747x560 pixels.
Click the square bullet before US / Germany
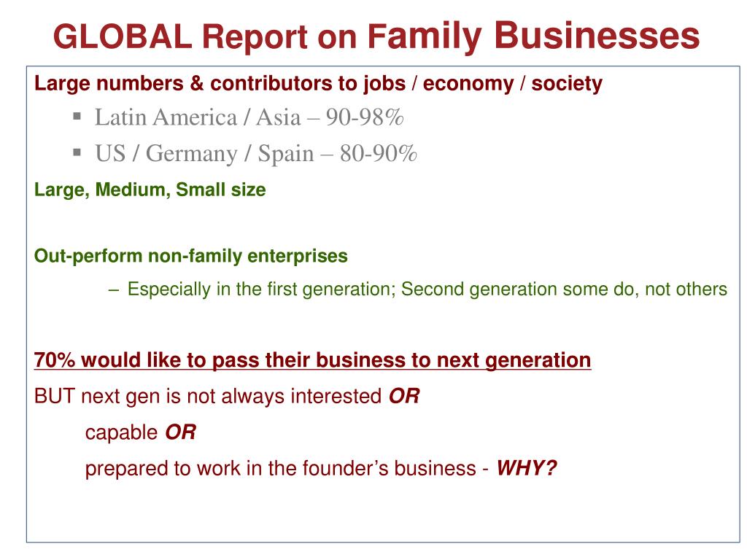click(77, 152)
